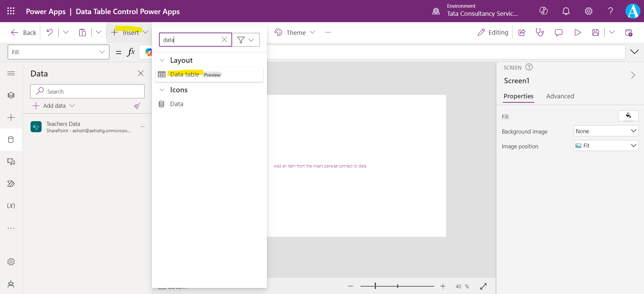Open the Power Automate sidebar icon
The image size is (644, 294).
click(x=11, y=184)
